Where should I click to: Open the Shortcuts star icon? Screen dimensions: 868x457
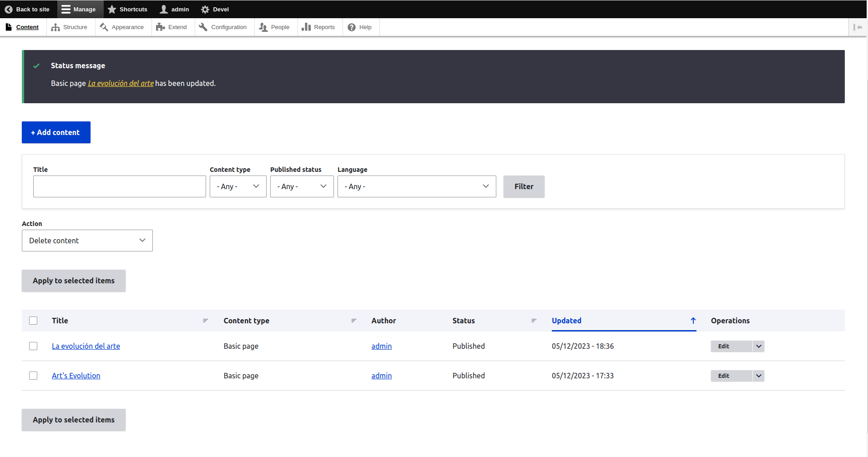(112, 9)
